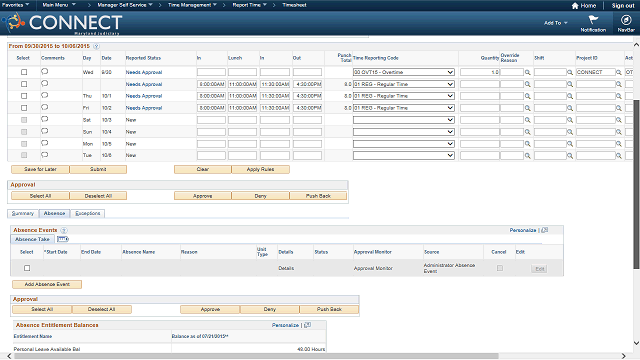640x360 pixels.
Task: Tick the Select checkbox for Thu 10/1
Action: tap(24, 96)
